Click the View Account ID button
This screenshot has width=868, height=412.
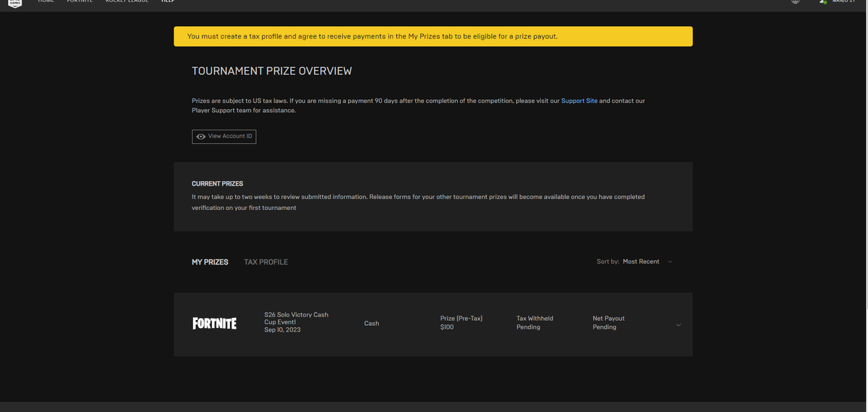pyautogui.click(x=224, y=137)
